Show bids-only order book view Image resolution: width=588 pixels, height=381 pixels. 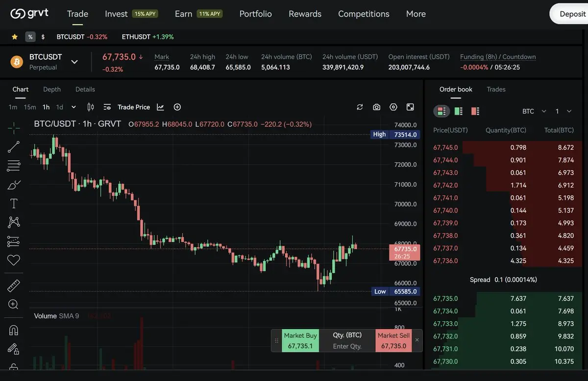(x=459, y=111)
